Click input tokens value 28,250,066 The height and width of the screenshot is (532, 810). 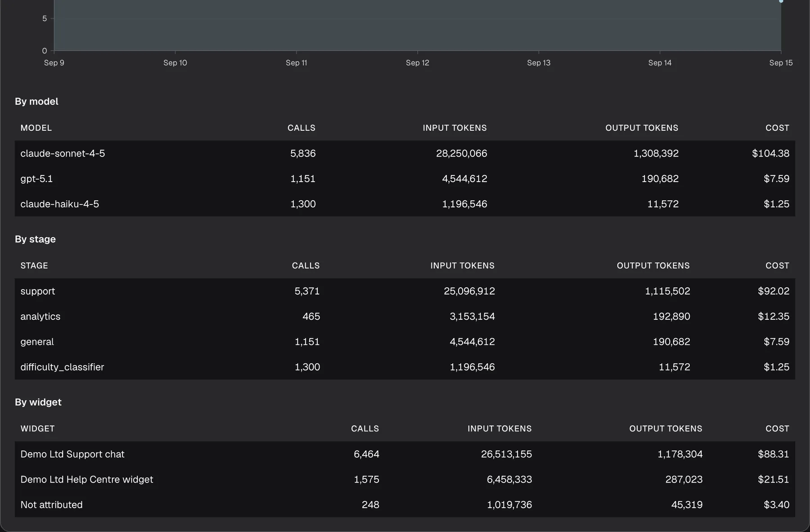[461, 153]
